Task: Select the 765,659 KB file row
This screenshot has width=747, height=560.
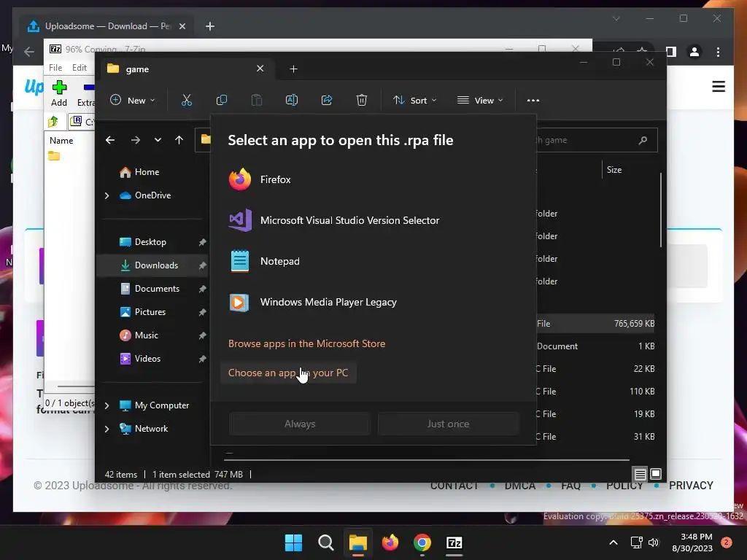Action: pos(595,324)
